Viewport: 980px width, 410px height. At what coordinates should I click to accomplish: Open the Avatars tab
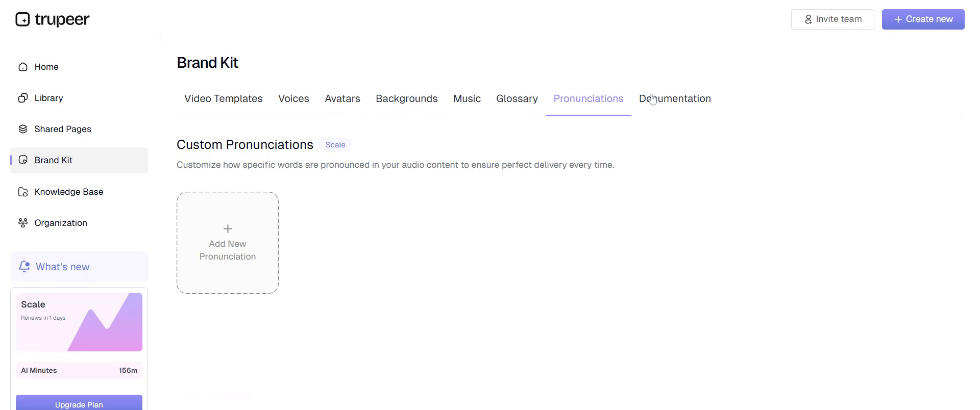(x=342, y=98)
